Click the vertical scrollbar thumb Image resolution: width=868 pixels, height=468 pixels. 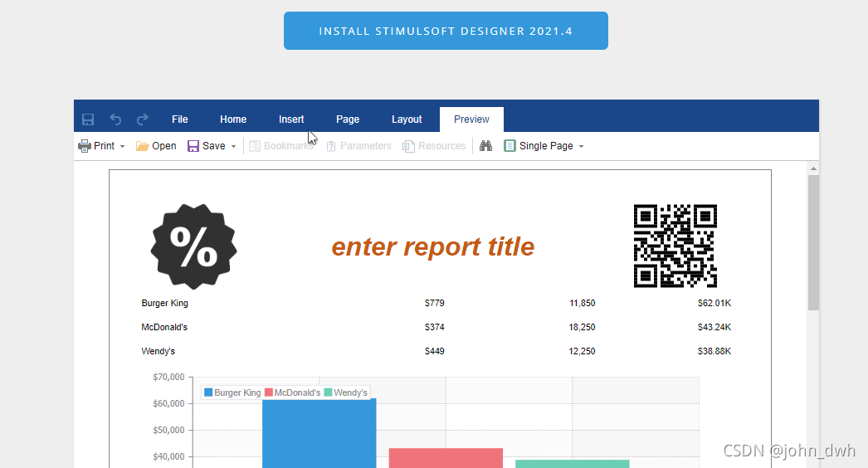(813, 242)
